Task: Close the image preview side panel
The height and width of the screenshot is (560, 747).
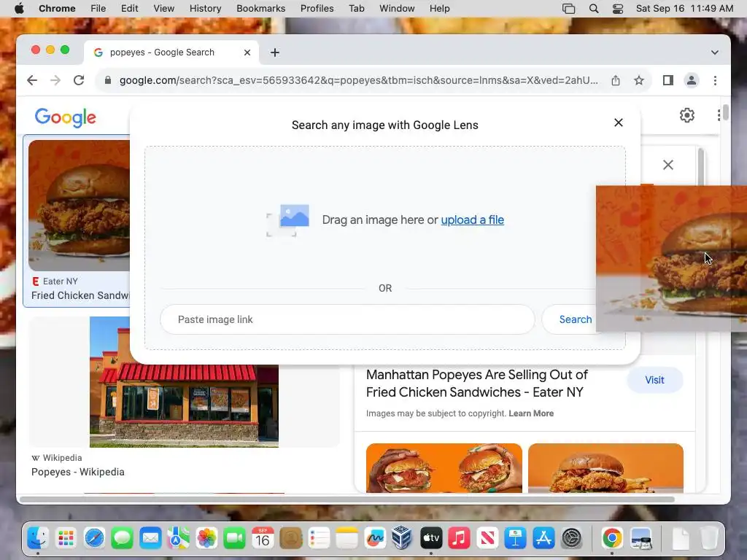Action: (668, 165)
